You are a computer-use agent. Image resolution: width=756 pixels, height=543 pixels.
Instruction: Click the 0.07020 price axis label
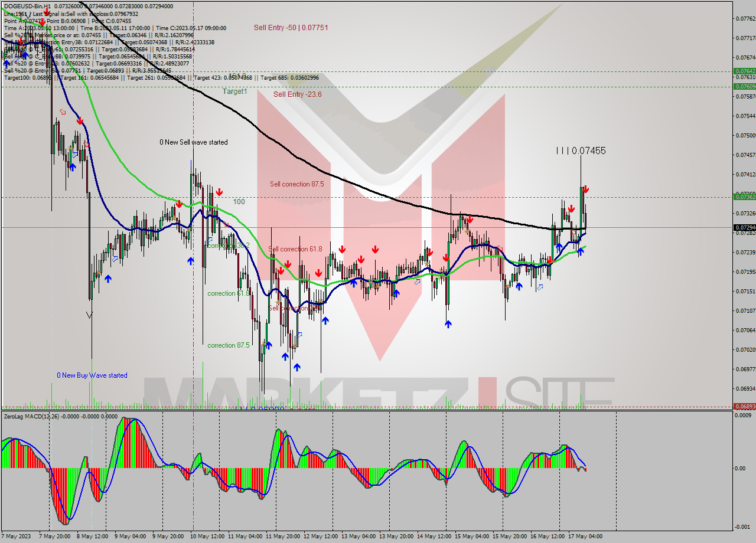(x=745, y=350)
